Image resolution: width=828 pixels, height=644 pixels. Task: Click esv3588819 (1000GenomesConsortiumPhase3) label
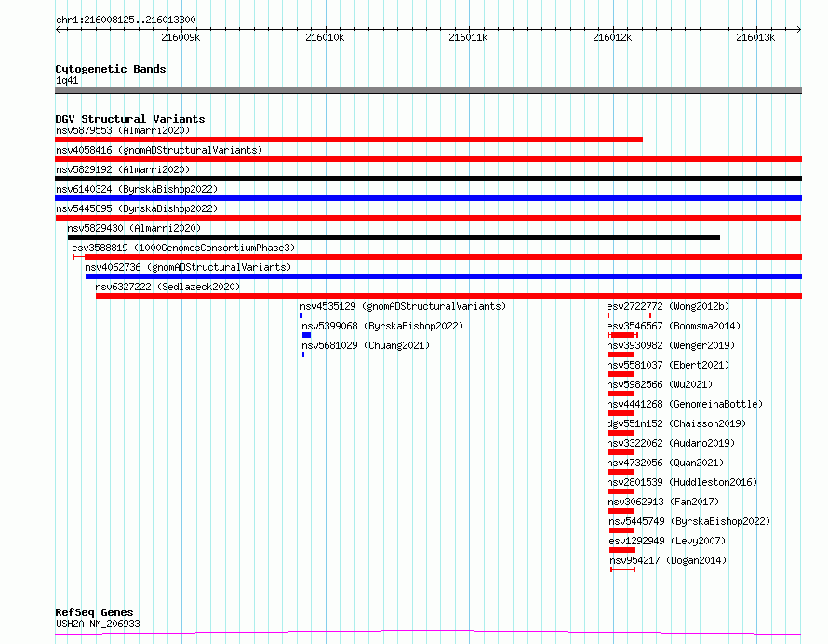click(x=183, y=248)
